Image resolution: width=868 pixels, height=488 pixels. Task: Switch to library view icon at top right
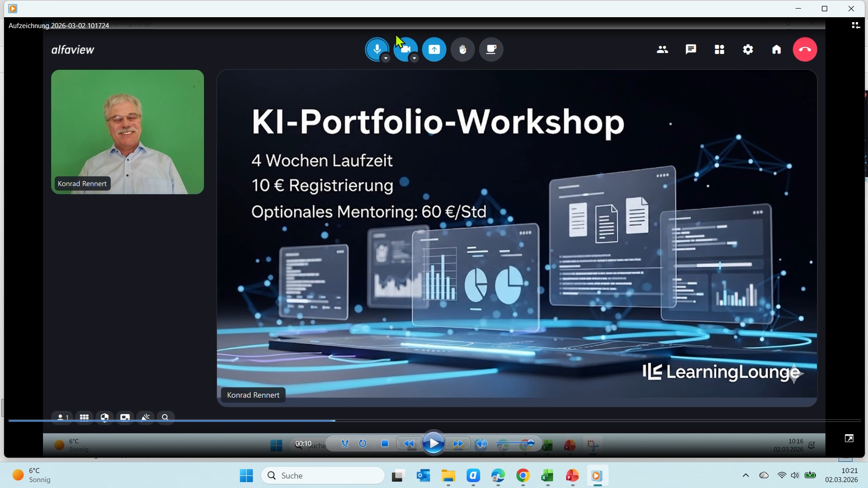(855, 26)
